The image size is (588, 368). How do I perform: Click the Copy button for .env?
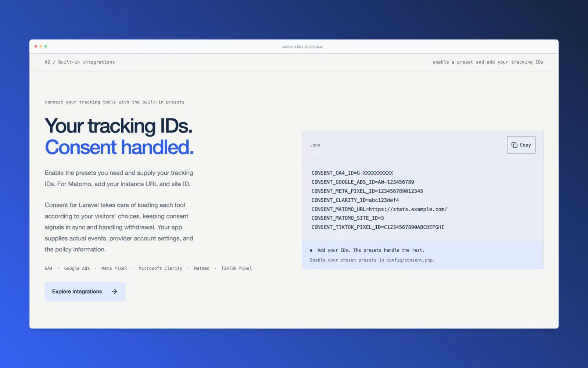[x=521, y=145]
